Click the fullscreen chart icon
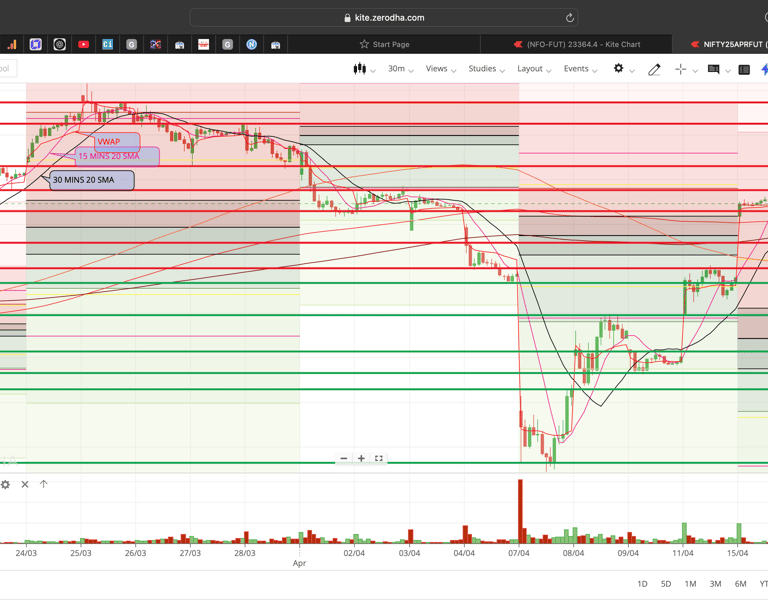 point(379,458)
